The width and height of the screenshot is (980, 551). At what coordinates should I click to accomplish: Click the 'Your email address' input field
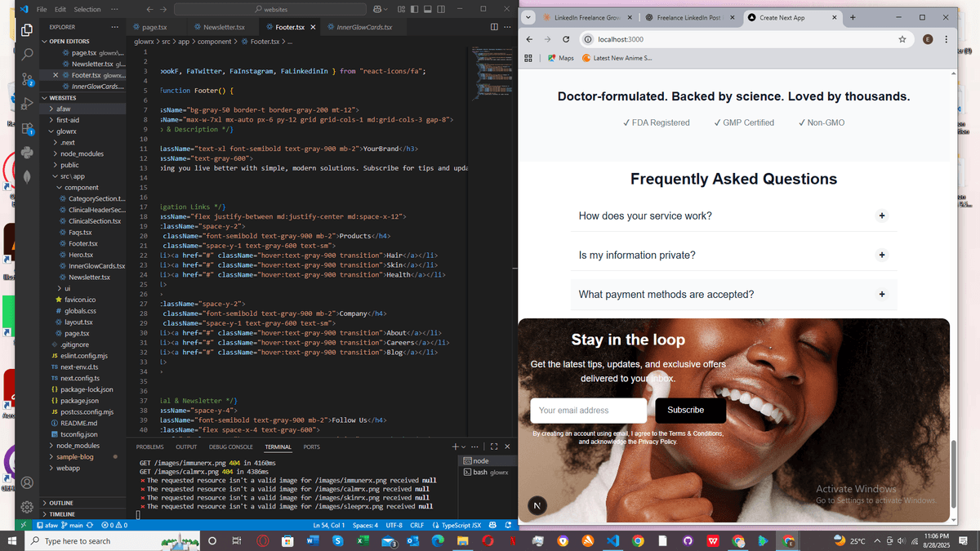(x=588, y=411)
